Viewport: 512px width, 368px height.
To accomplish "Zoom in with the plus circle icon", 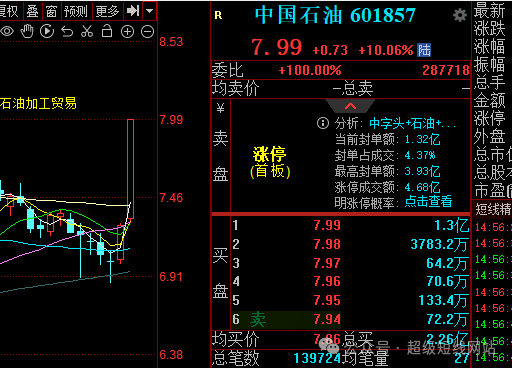I will pos(127,32).
